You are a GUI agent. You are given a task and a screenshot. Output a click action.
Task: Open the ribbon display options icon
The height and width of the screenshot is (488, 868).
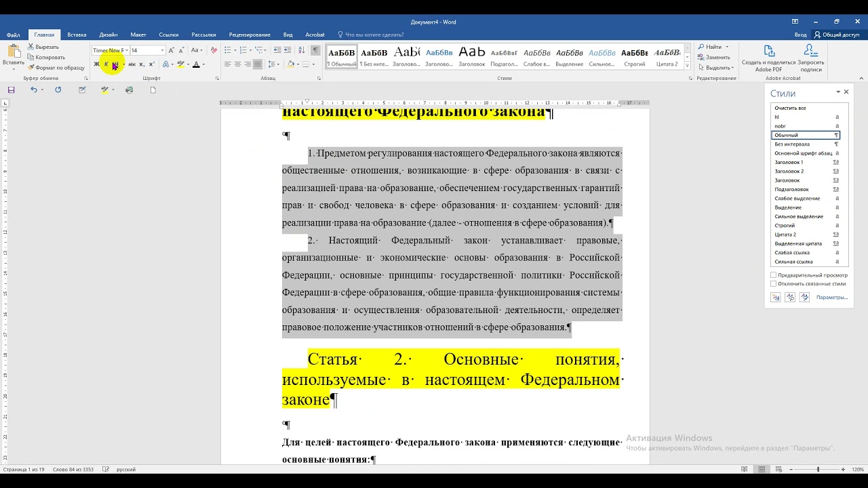[795, 22]
